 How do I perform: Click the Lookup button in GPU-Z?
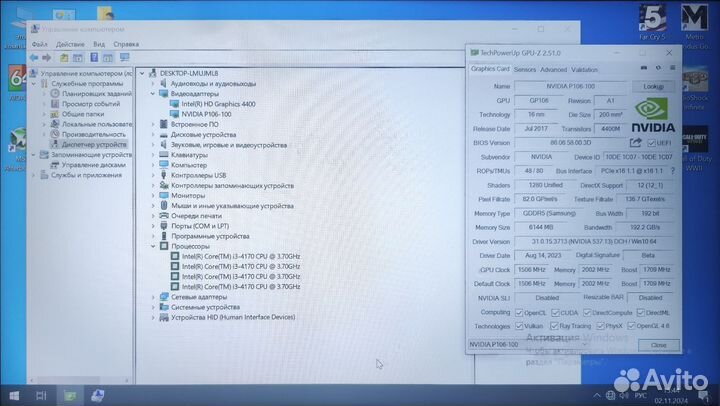[653, 86]
